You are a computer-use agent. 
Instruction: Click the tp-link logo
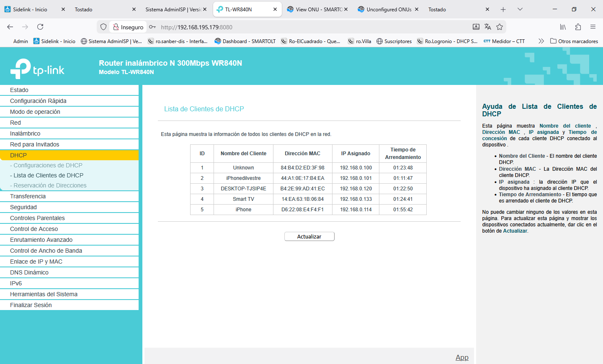click(x=38, y=69)
